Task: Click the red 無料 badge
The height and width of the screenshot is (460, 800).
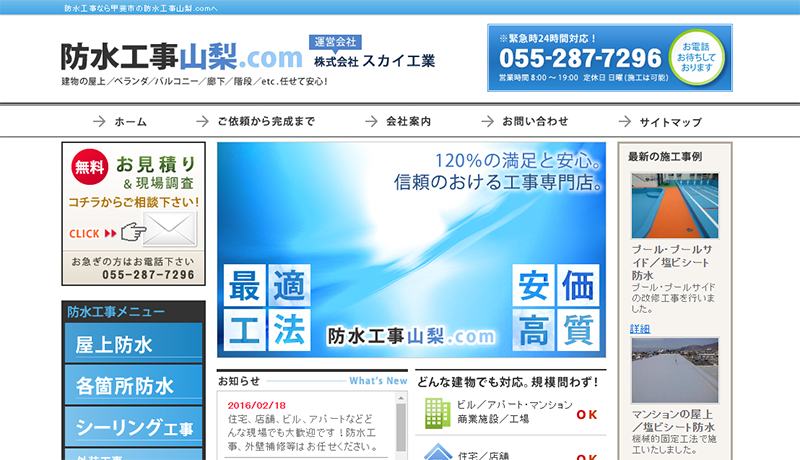Action: [x=90, y=167]
